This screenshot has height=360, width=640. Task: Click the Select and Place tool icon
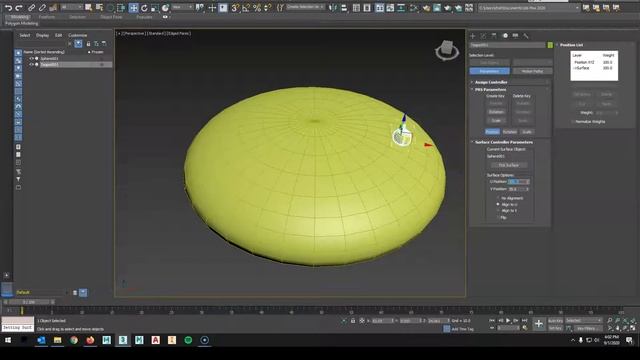(165, 7)
